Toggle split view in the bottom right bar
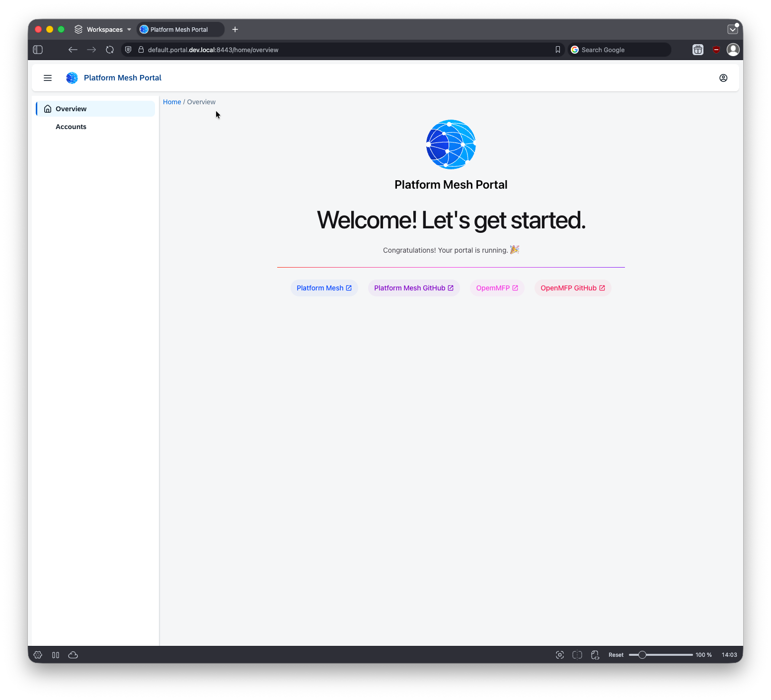This screenshot has height=700, width=771. pyautogui.click(x=577, y=655)
